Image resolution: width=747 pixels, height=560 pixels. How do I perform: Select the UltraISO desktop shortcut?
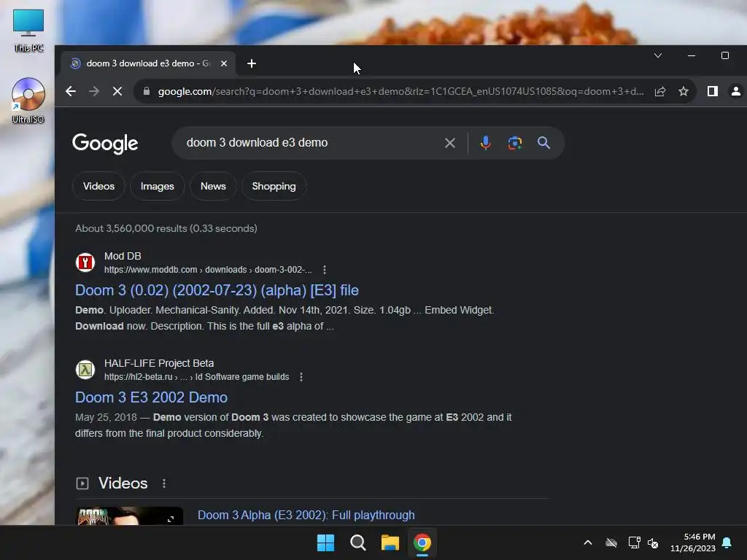28,101
